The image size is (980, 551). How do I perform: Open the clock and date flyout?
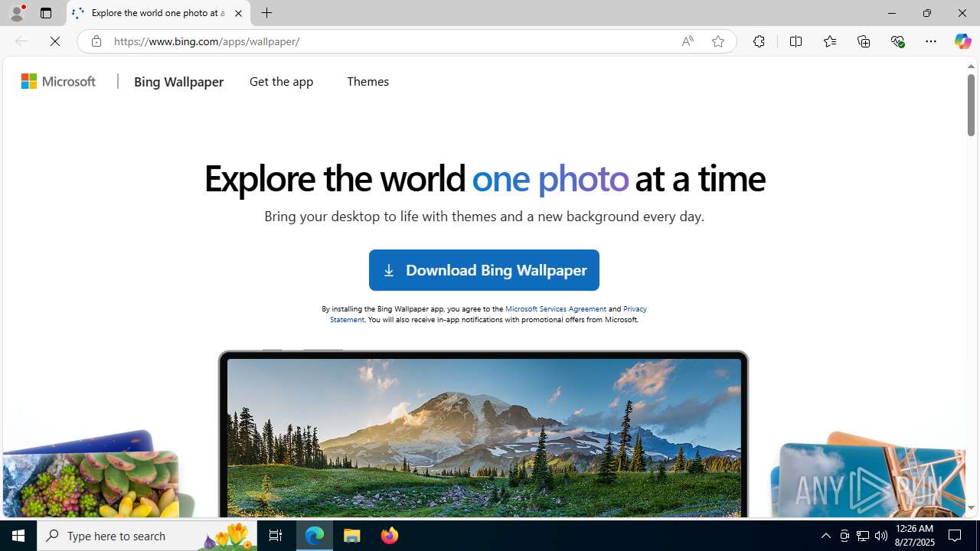914,536
